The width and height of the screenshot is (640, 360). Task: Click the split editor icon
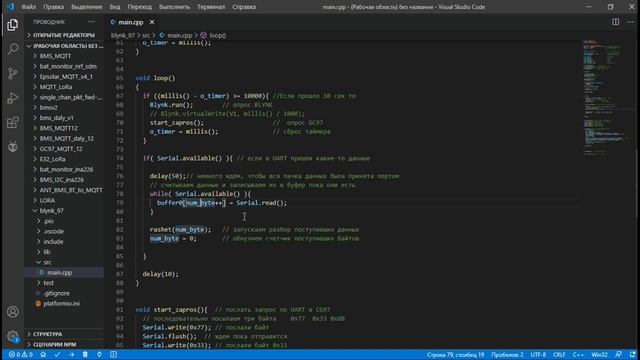click(x=615, y=22)
